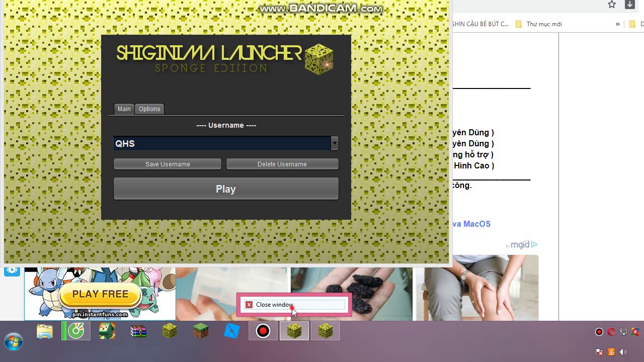
Task: Launch Minecraft grass block taskbar icon
Action: [201, 331]
